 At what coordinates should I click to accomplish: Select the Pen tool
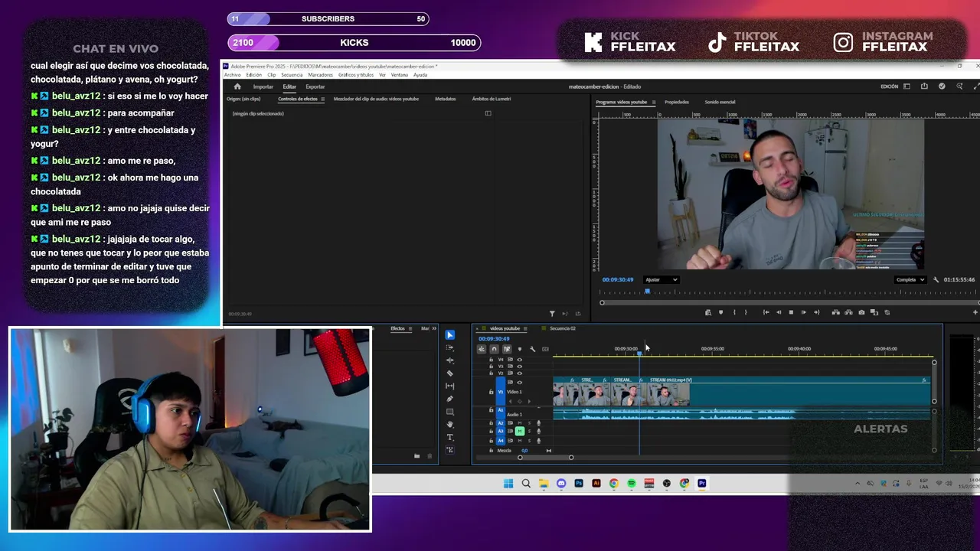pos(449,399)
